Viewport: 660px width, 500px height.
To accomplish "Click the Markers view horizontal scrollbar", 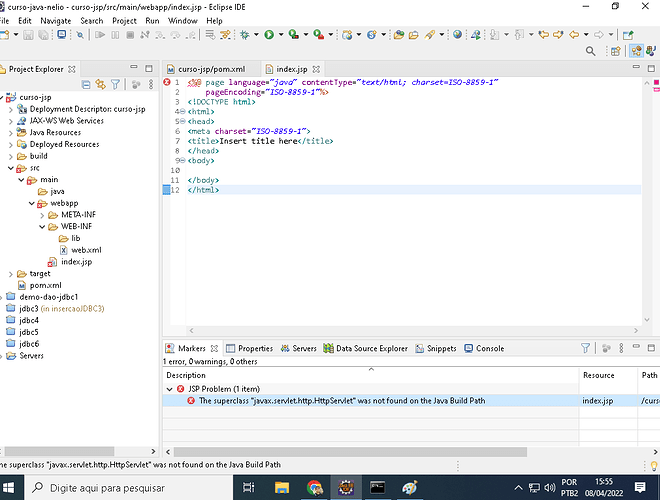I will click(x=350, y=452).
